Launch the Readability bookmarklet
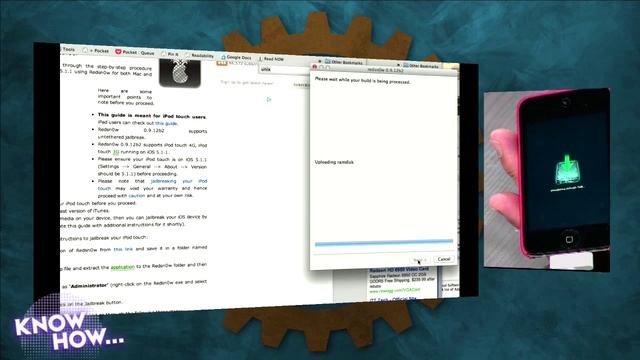The image size is (640, 360). (200, 56)
